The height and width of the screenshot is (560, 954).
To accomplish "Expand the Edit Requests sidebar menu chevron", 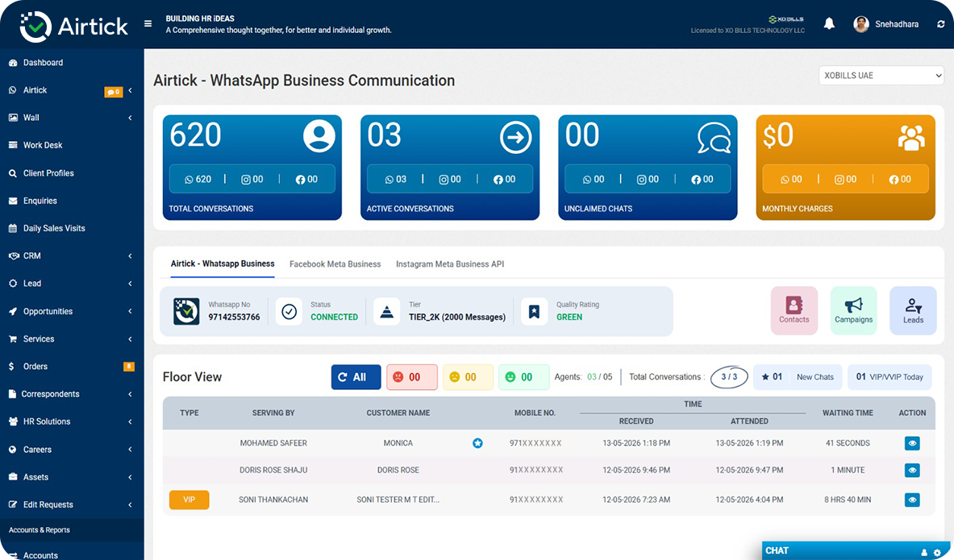I will [x=130, y=504].
